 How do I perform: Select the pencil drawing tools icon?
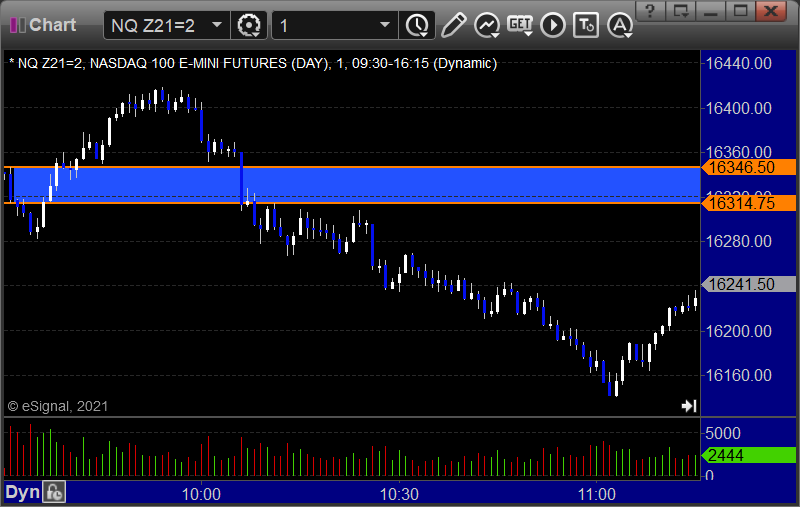[x=453, y=25]
